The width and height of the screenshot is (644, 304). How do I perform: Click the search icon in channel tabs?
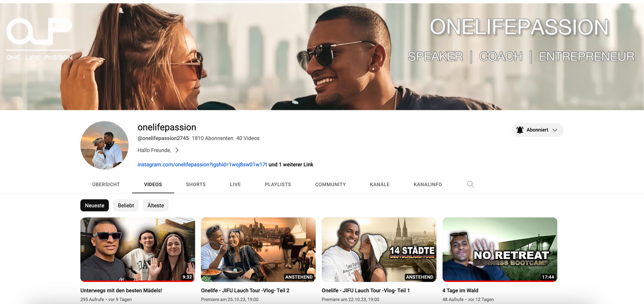click(470, 184)
